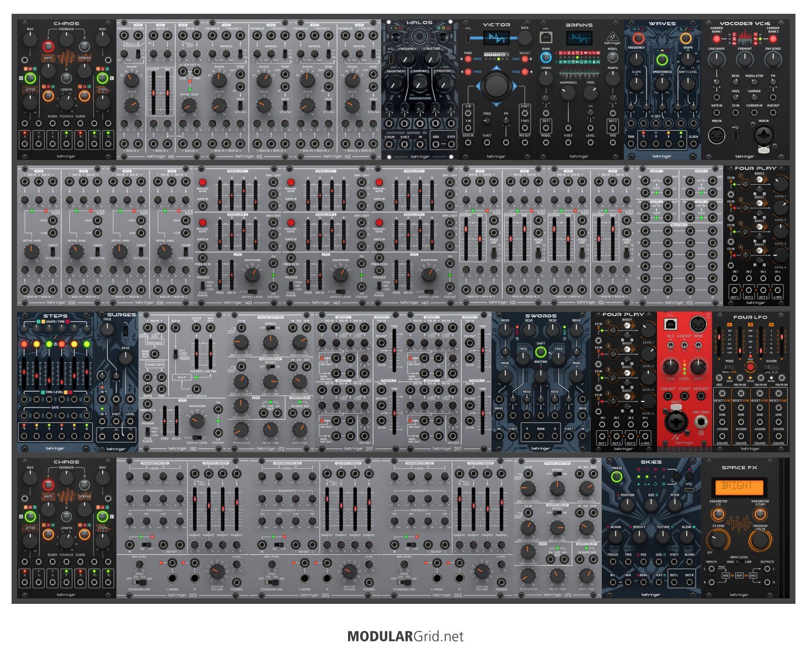Click the Halos Frequency knob
Viewport: 812px width, 648px height.
[407, 59]
